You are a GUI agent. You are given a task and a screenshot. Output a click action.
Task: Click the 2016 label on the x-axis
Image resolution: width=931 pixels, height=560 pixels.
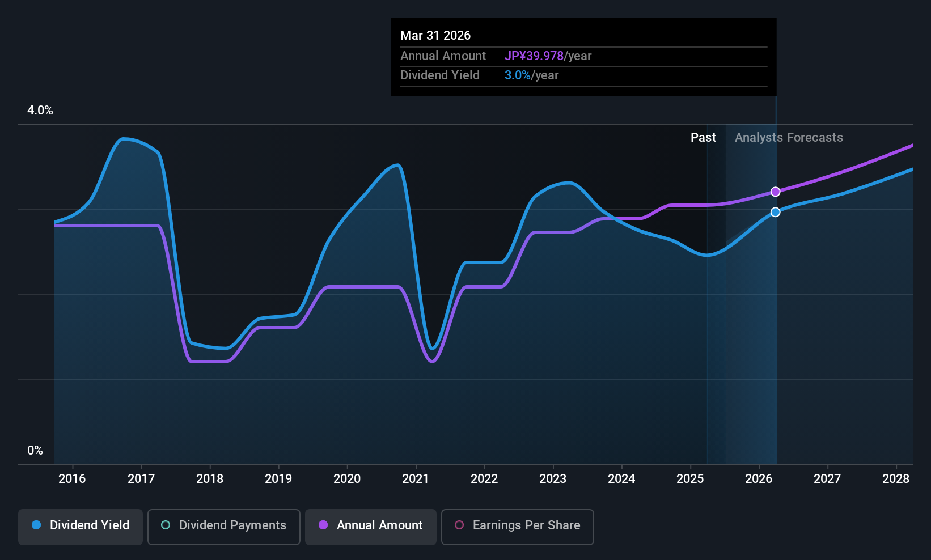(x=72, y=478)
